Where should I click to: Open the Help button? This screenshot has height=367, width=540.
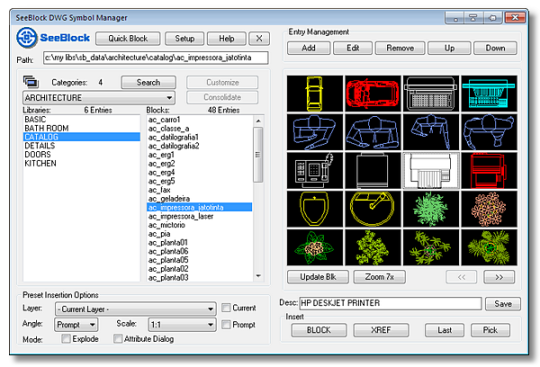[x=227, y=39]
